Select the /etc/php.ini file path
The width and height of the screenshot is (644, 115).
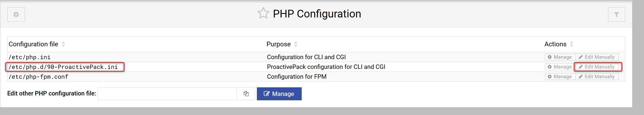coord(29,57)
